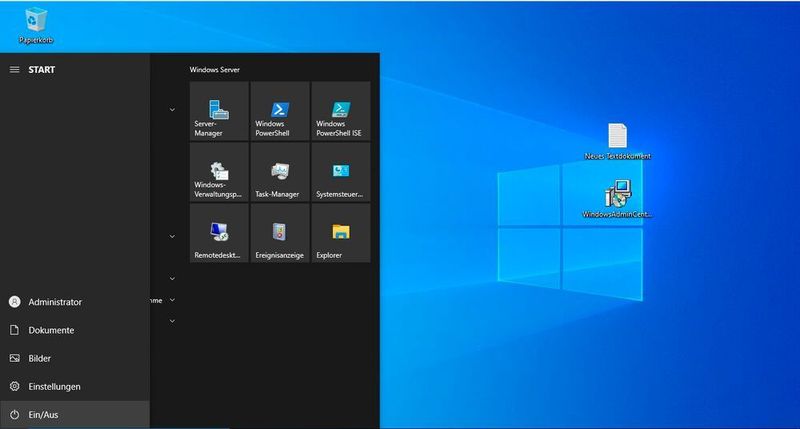
Task: Click the hamburger menu icon beside START
Action: [14, 69]
